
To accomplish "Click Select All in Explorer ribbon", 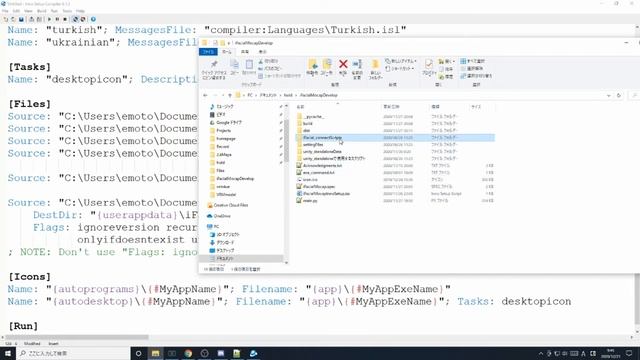I will pyautogui.click(x=473, y=61).
